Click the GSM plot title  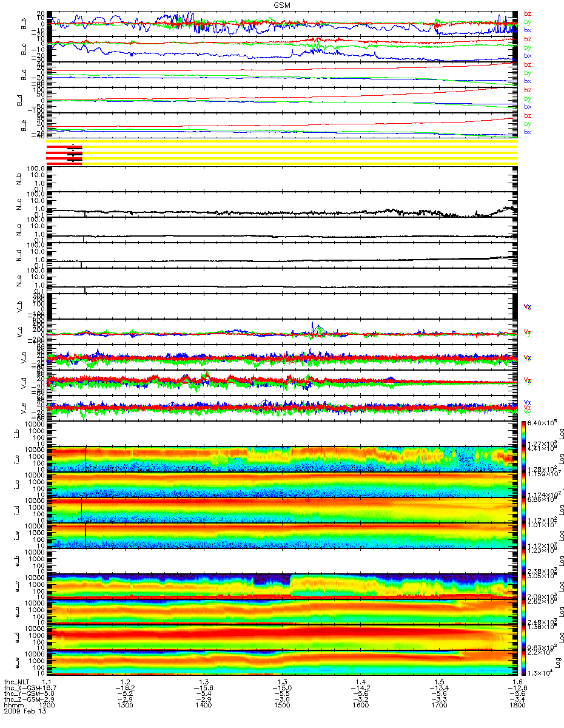[281, 5]
